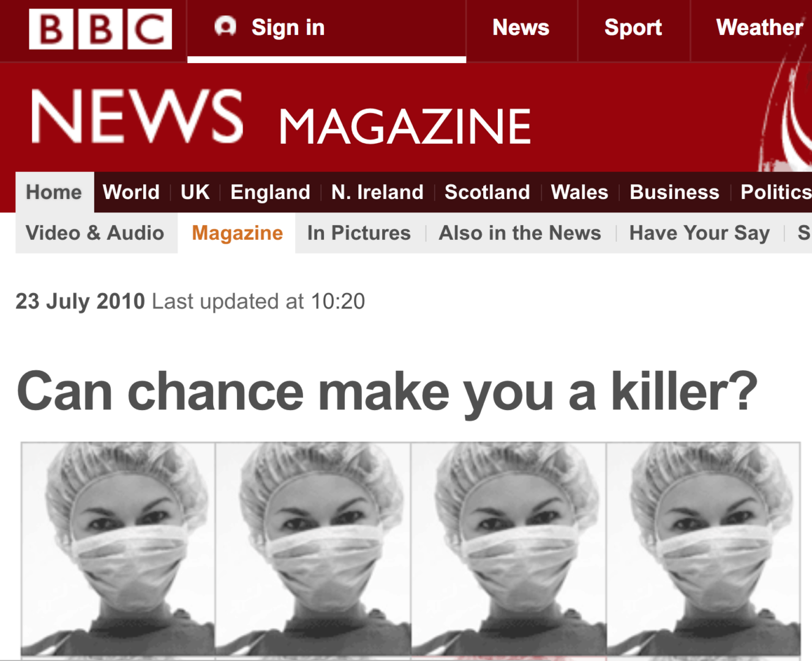Open the Scotland section
812x661 pixels.
click(x=487, y=192)
